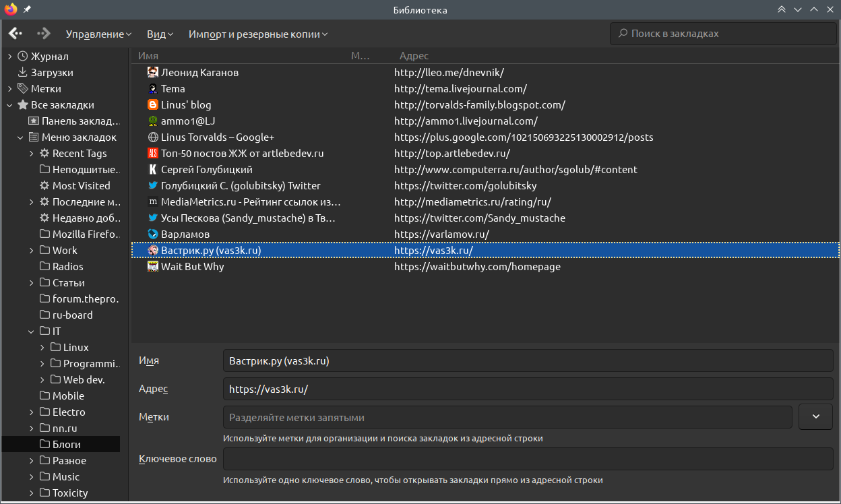Click the Ключевое слово input field
This screenshot has width=841, height=504.
pyautogui.click(x=528, y=459)
